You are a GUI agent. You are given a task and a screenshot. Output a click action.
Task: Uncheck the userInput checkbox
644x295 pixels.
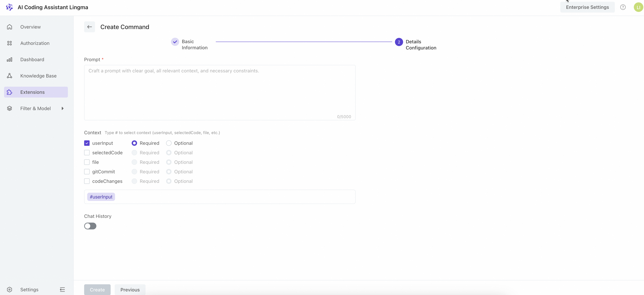pyautogui.click(x=87, y=143)
